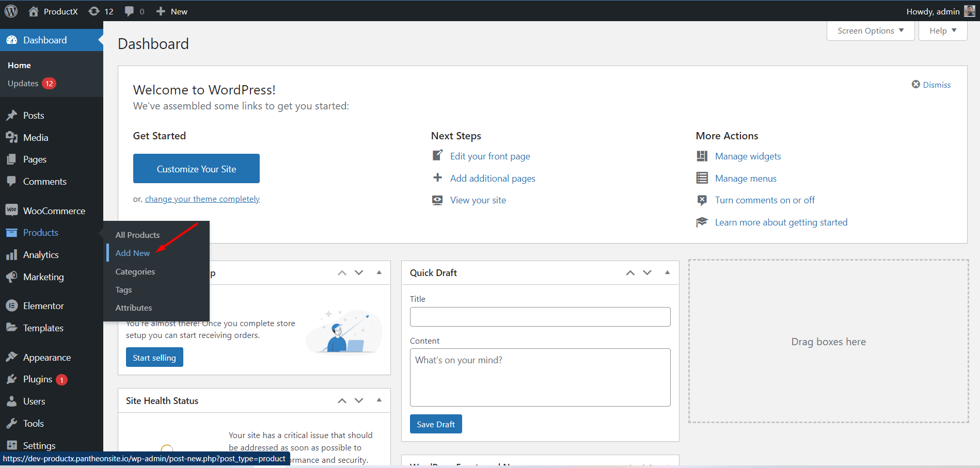Click the Dashboard gauge icon
980x468 pixels.
(11, 40)
